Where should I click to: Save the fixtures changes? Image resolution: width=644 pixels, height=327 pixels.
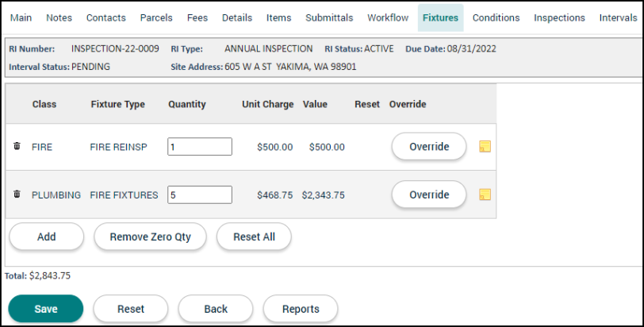click(46, 309)
